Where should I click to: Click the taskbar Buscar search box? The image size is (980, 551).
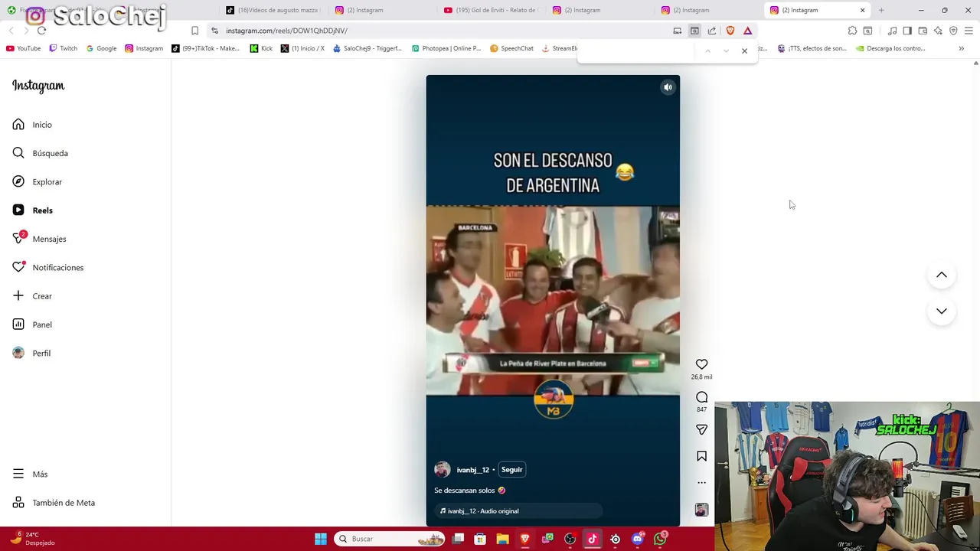click(390, 539)
